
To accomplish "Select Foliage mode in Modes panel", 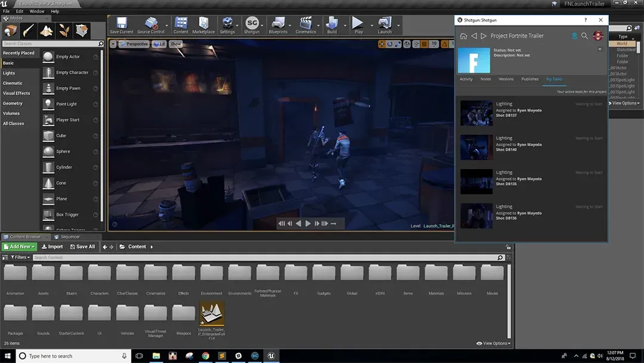I will click(x=64, y=30).
